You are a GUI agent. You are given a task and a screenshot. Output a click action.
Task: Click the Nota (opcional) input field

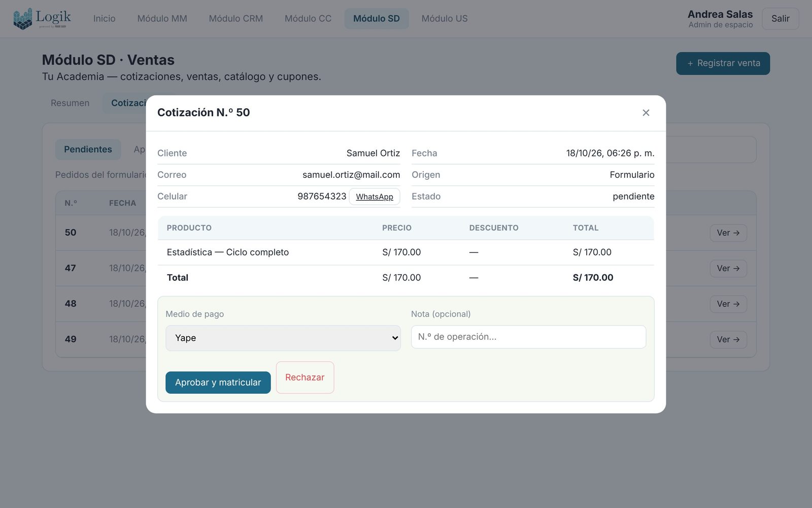click(528, 337)
